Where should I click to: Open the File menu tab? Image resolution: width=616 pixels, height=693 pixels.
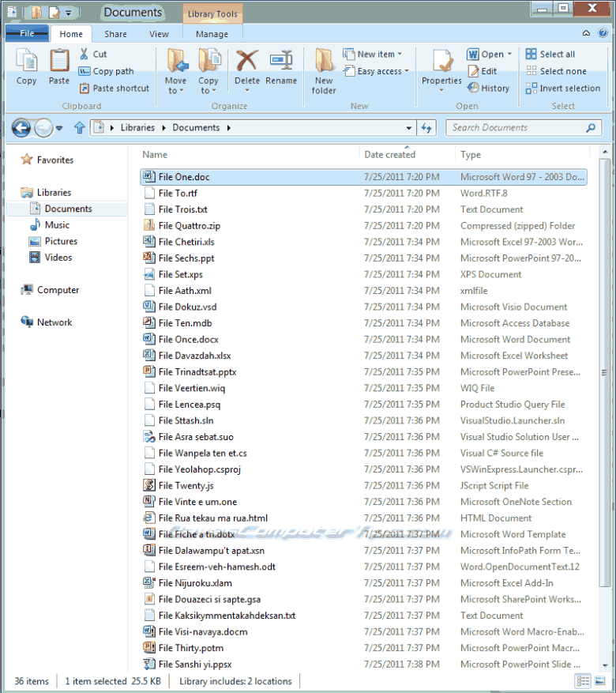tap(27, 33)
